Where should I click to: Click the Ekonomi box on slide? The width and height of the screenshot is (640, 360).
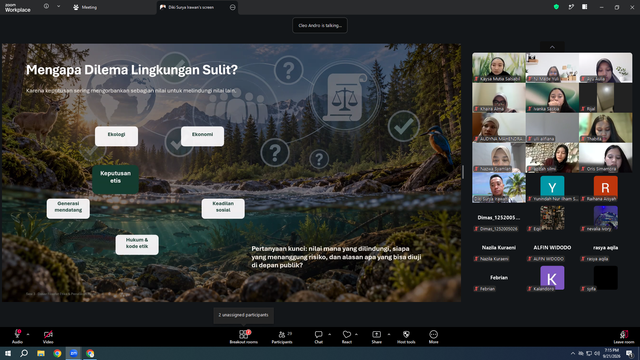[202, 136]
